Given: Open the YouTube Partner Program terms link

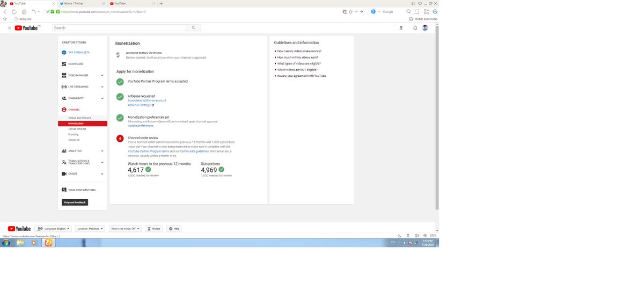Looking at the screenshot, I should pos(148,151).
